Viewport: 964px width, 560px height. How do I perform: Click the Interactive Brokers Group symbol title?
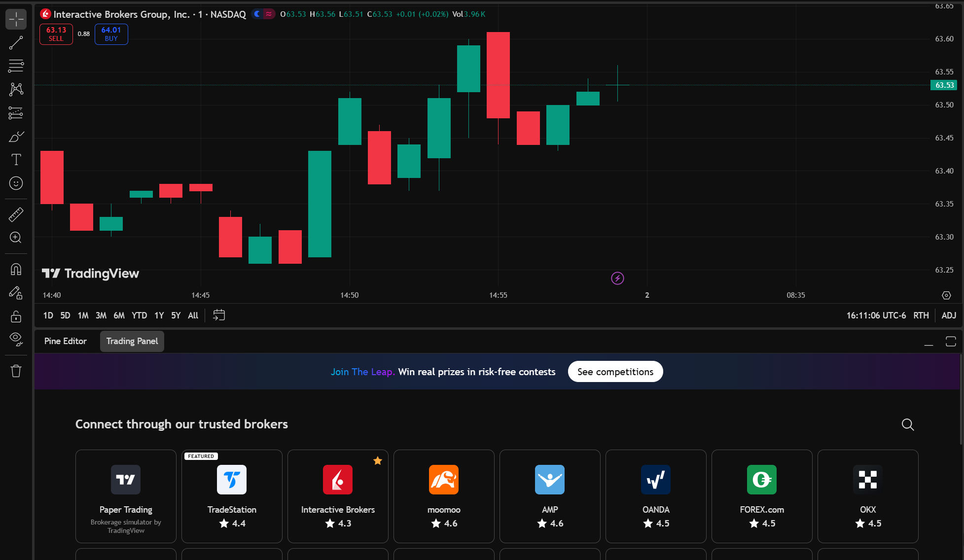click(x=121, y=14)
